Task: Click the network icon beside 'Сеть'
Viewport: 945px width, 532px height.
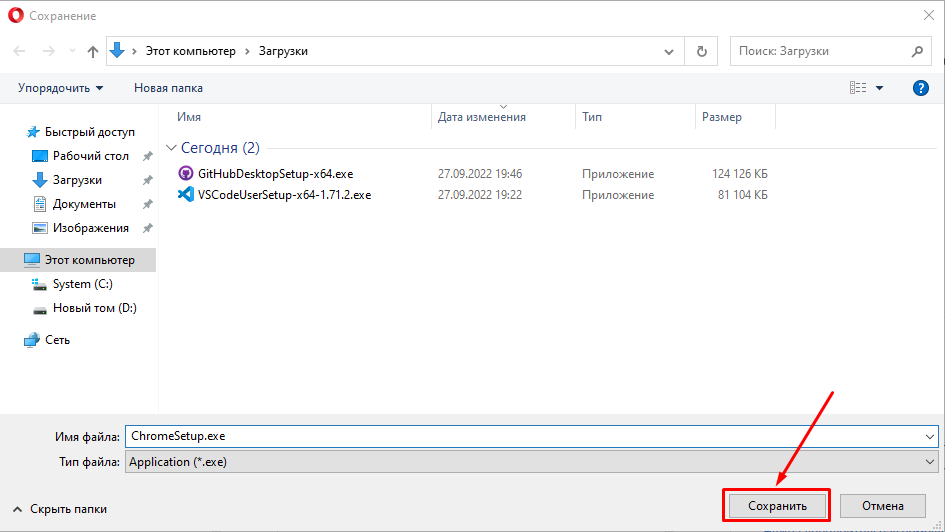Action: pyautogui.click(x=32, y=340)
